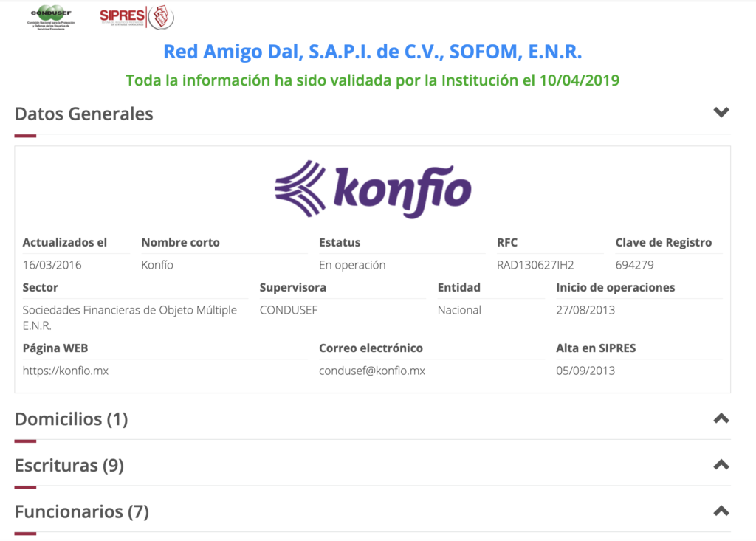Screen dimensions: 756x541
Task: Click the CONDUSEF logo
Action: [x=51, y=18]
